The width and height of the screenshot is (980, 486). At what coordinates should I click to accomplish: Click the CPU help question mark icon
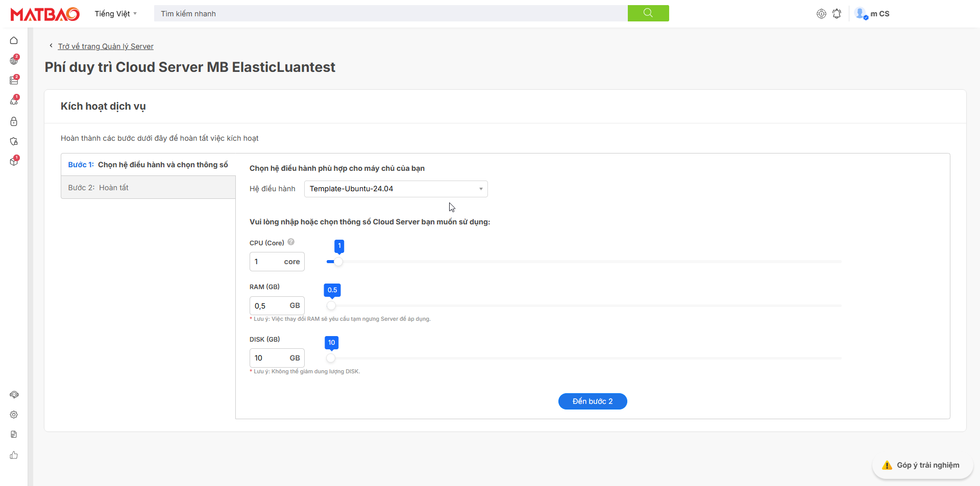[x=291, y=242]
